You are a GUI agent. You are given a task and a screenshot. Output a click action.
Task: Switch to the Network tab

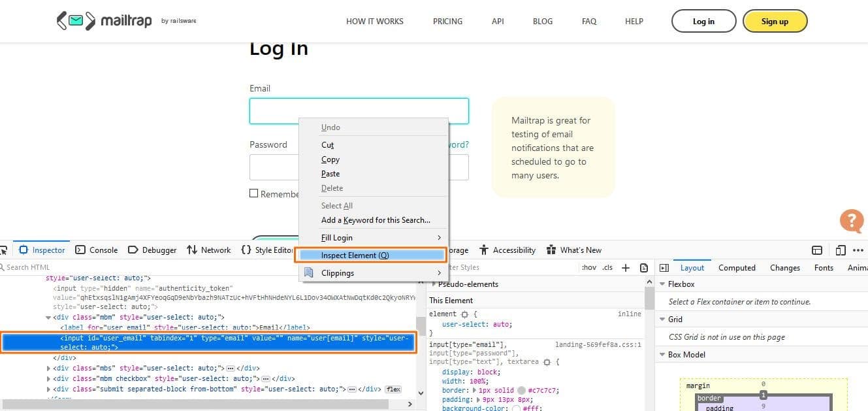coord(209,250)
